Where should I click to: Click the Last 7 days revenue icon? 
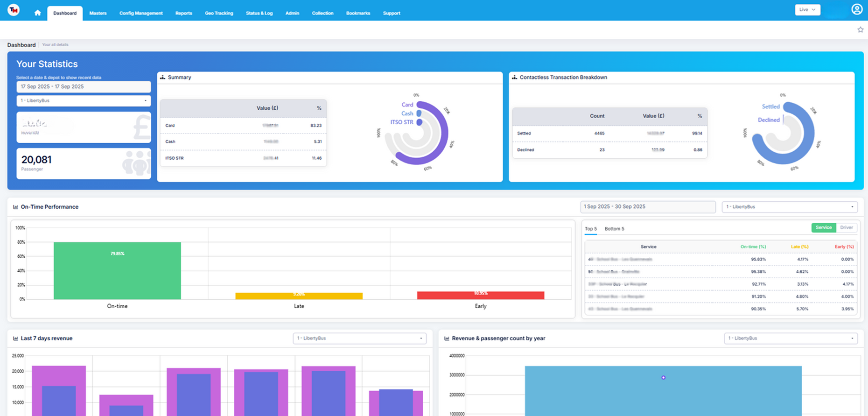(15, 338)
